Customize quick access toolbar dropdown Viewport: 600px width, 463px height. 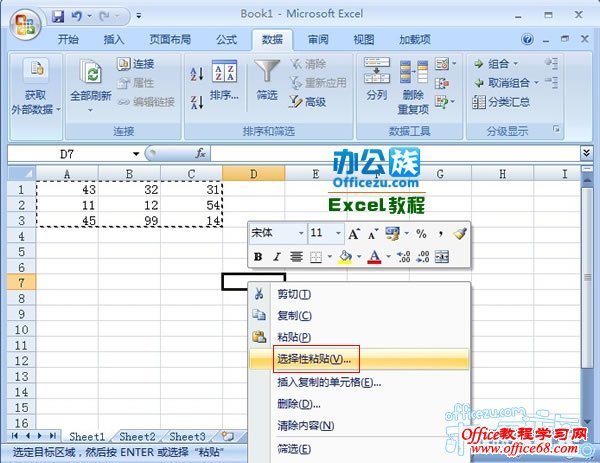click(x=139, y=16)
